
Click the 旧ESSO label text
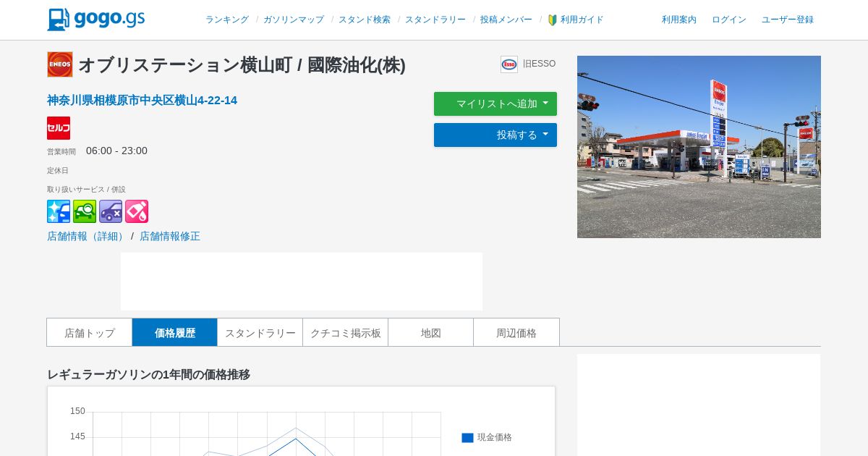tap(540, 64)
